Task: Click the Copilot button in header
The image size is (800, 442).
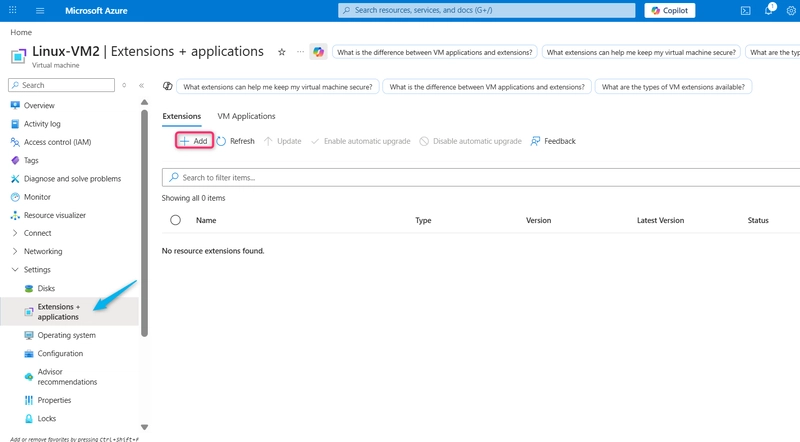Action: [x=669, y=10]
